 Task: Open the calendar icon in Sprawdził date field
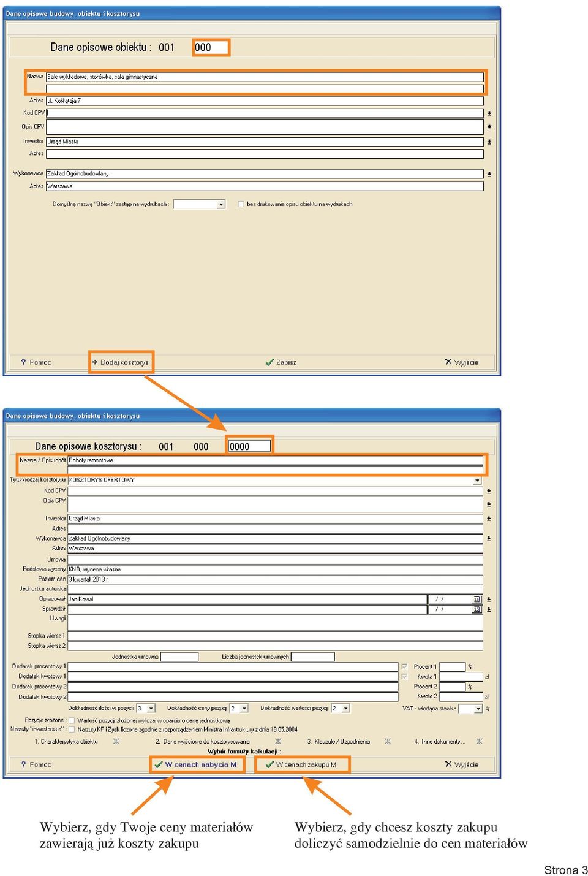click(x=477, y=609)
